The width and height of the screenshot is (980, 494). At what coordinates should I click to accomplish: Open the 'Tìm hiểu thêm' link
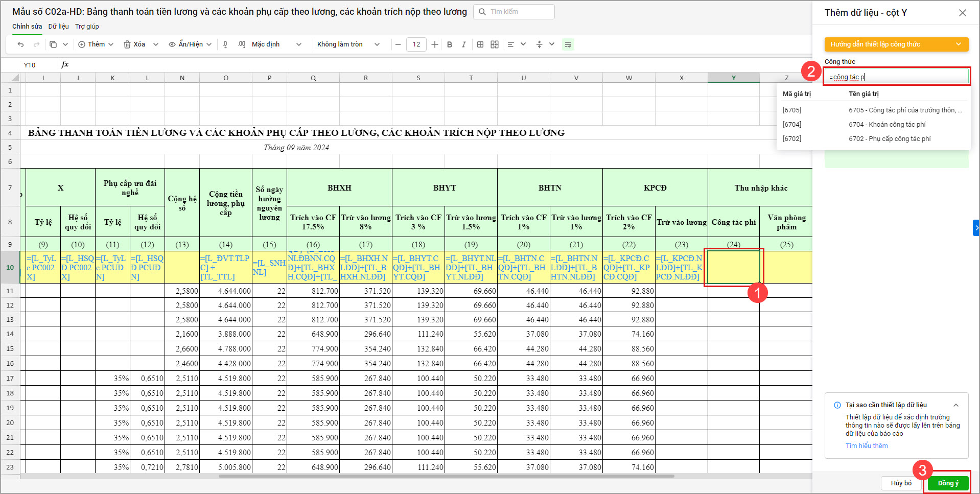[867, 446]
